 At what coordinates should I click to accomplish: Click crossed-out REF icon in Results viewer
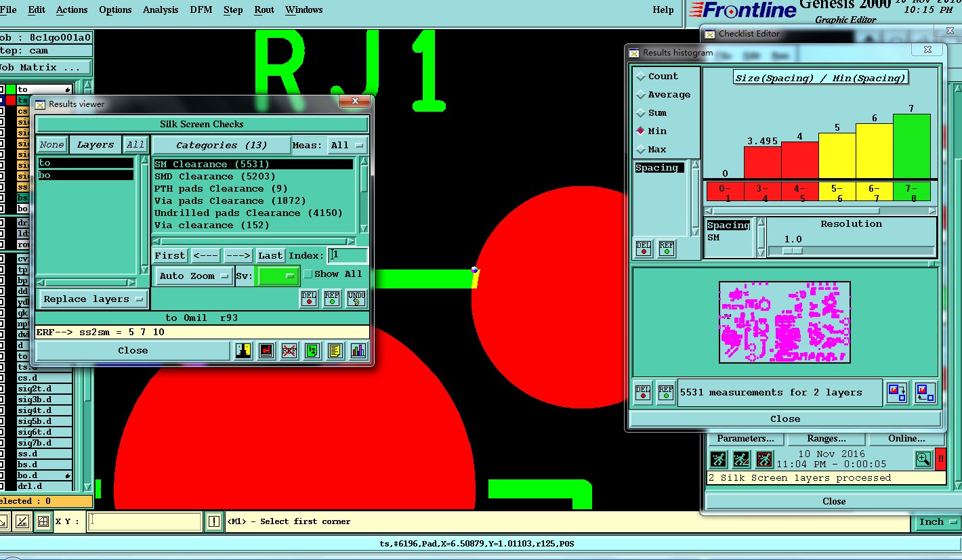[289, 350]
